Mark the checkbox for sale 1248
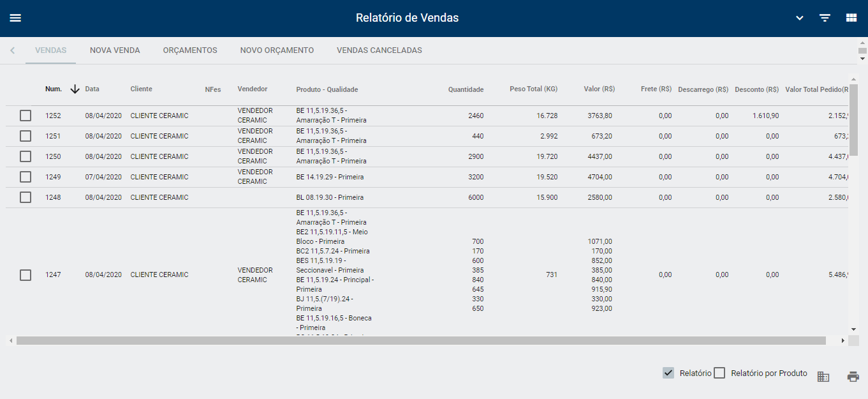868x399 pixels. [x=26, y=197]
